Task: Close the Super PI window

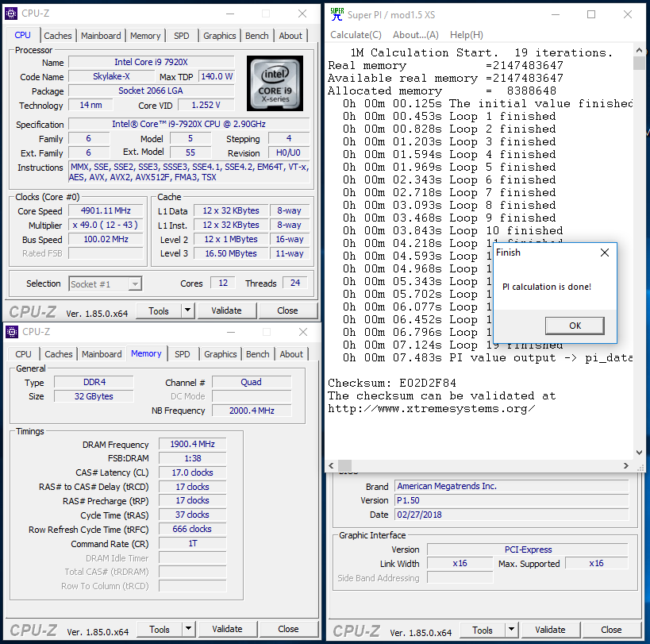Action: (x=628, y=14)
